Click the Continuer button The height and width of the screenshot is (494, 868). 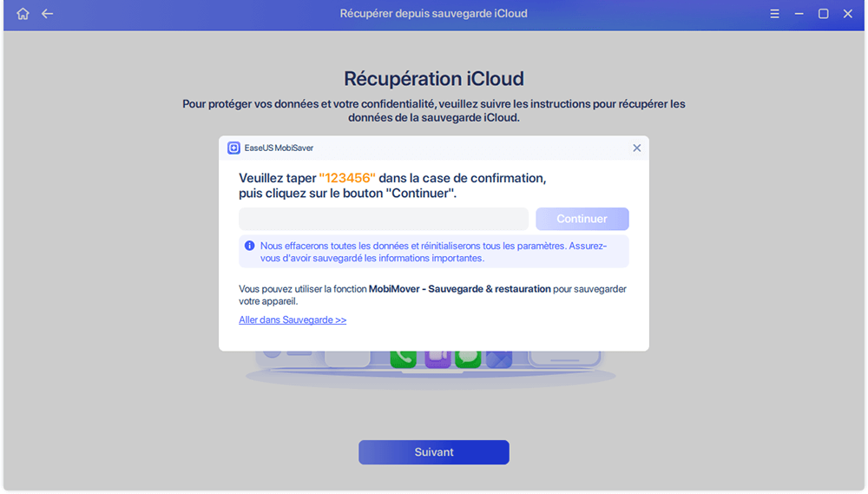click(x=582, y=219)
